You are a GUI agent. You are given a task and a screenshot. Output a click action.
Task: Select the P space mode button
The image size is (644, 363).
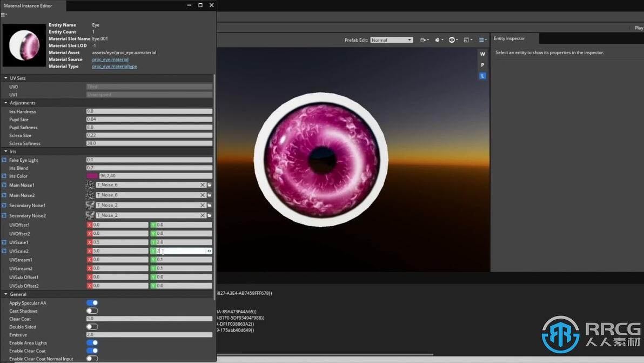482,65
